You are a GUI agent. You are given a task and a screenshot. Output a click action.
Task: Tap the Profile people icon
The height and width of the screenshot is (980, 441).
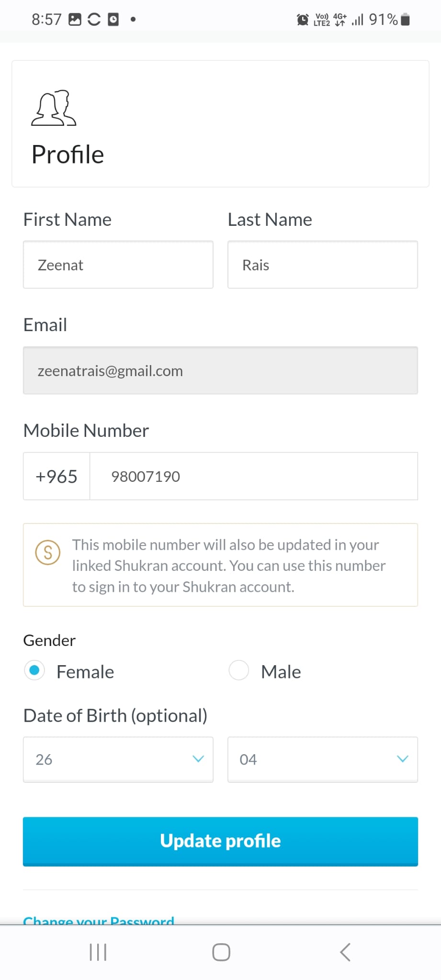coord(54,108)
